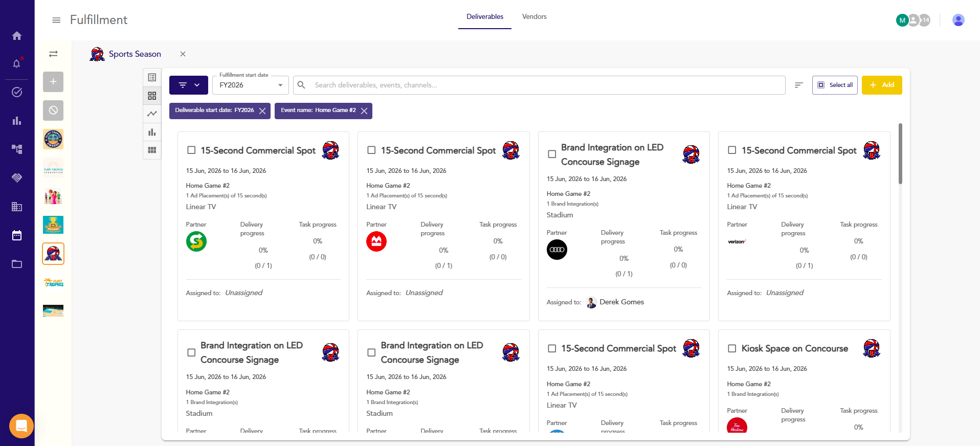The image size is (980, 446).
Task: Open the building organizations icon in navigation
Action: [x=17, y=207]
